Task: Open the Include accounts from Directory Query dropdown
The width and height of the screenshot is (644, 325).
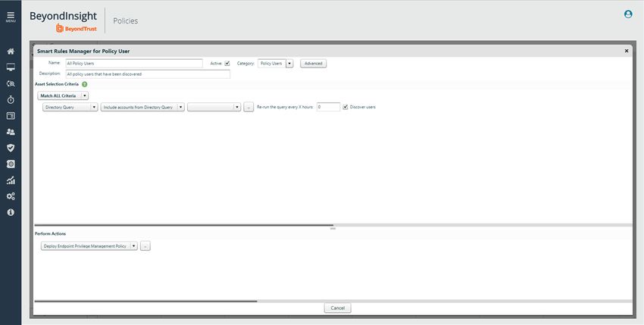Action: [x=142, y=107]
